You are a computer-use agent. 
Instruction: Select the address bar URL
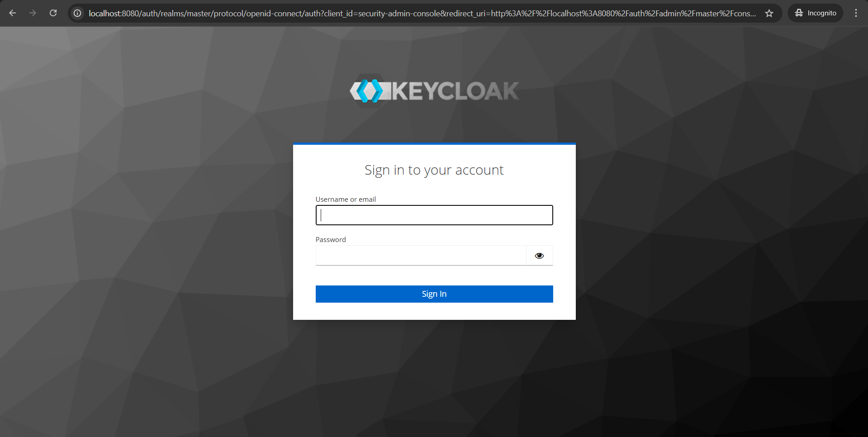[422, 13]
